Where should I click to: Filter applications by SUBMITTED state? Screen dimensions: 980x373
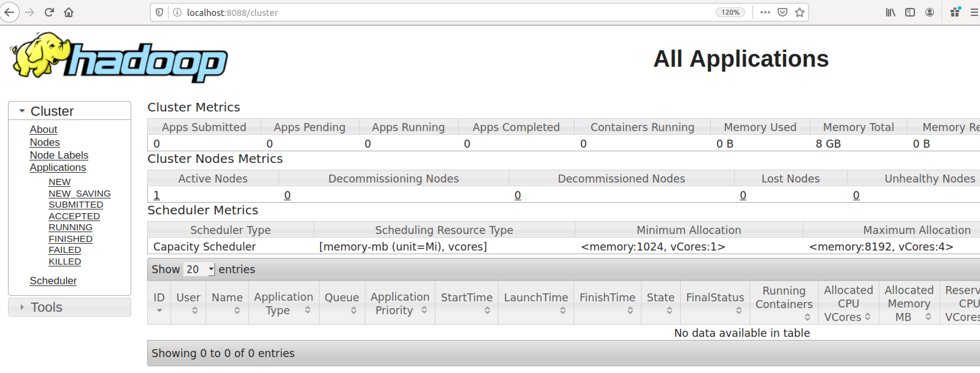(76, 205)
